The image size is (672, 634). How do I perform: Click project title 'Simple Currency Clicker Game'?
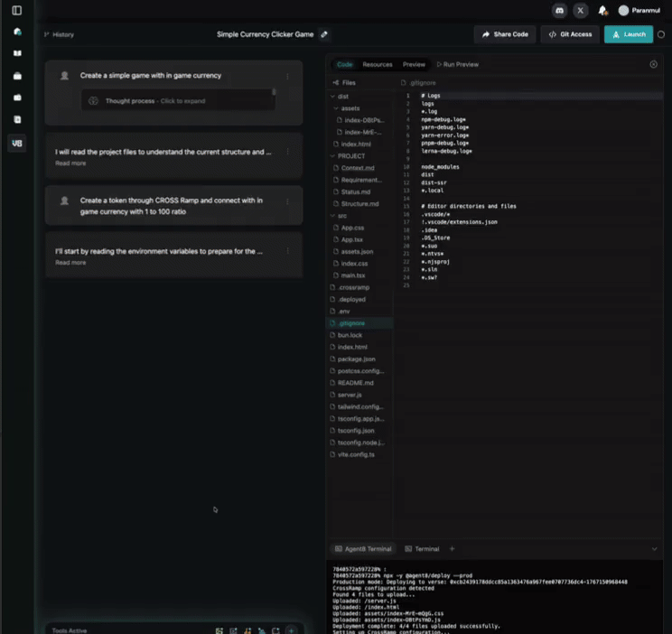[265, 34]
